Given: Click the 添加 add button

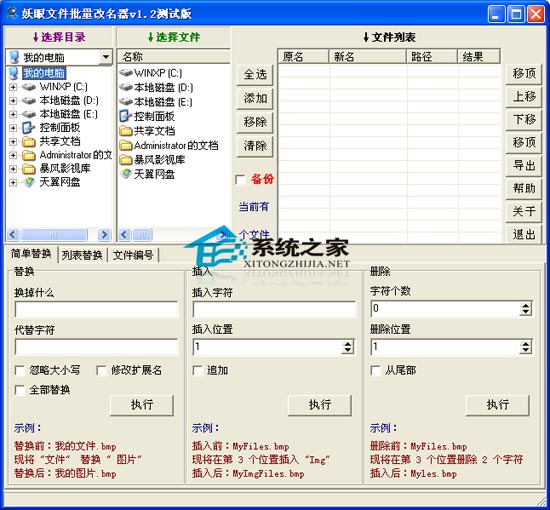Looking at the screenshot, I should click(x=255, y=98).
